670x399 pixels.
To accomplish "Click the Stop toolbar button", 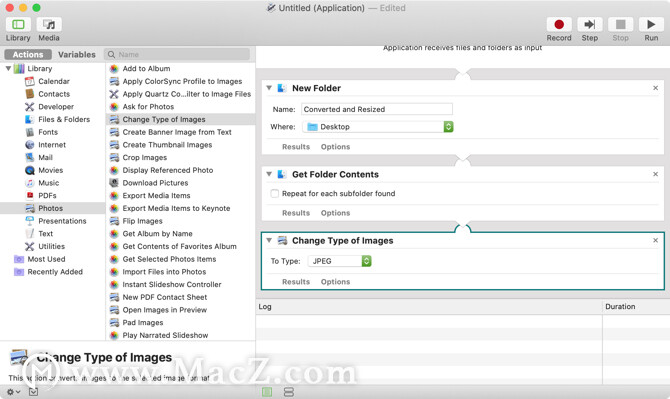I will pyautogui.click(x=620, y=25).
